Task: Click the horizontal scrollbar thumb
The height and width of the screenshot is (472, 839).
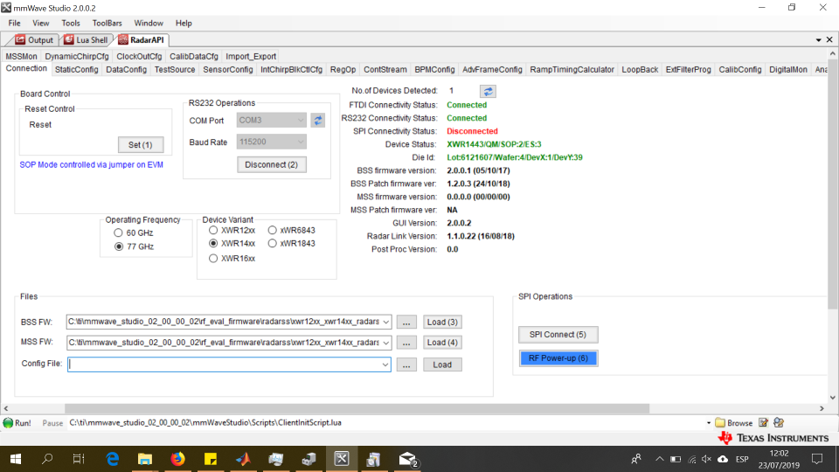Action: 357,408
